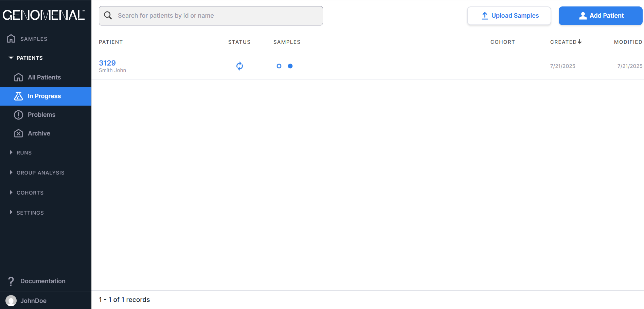644x309 pixels.
Task: Open the Archive patient list
Action: pos(39,133)
